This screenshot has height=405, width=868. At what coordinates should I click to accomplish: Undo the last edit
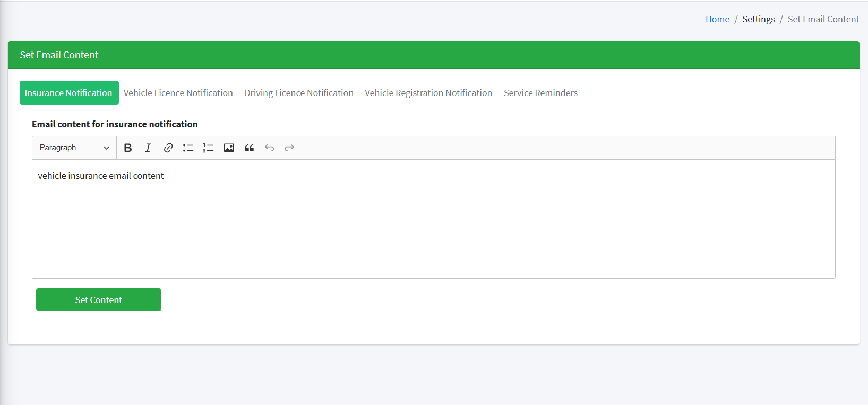[x=269, y=148]
